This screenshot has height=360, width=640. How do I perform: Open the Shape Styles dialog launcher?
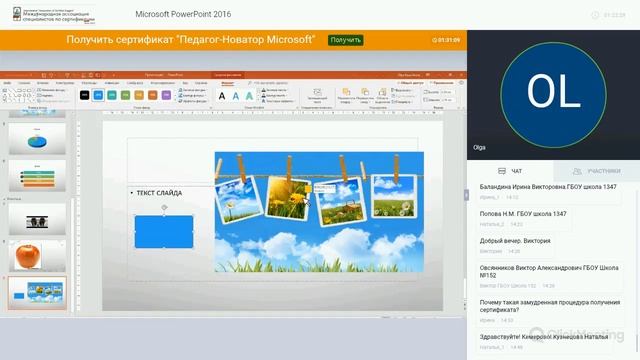[x=211, y=108]
